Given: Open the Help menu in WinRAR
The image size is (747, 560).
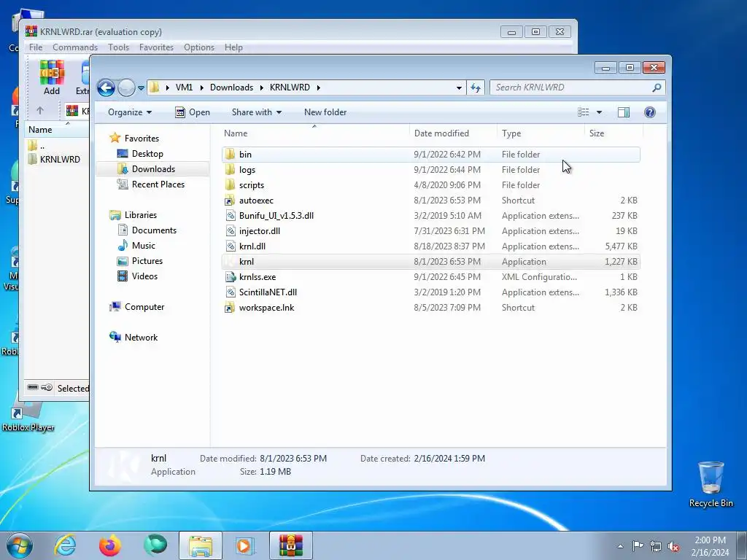Looking at the screenshot, I should [x=233, y=47].
